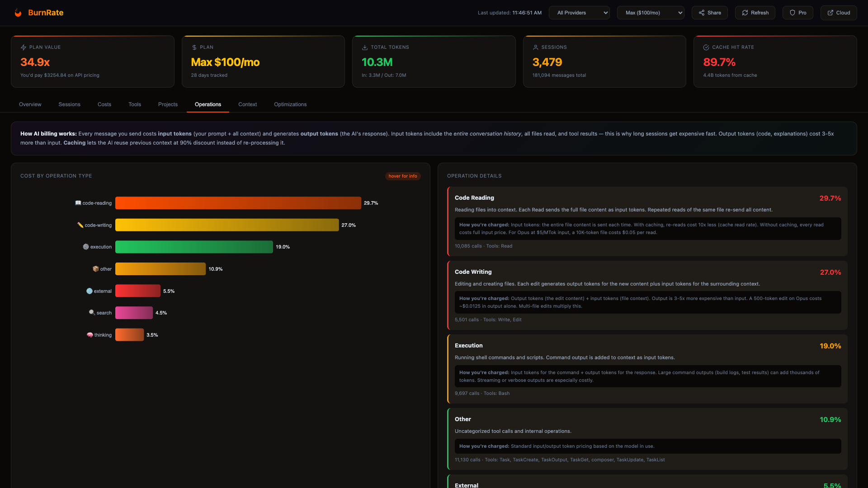Click the Cloud external-link icon
Image resolution: width=868 pixels, height=488 pixels.
point(830,13)
